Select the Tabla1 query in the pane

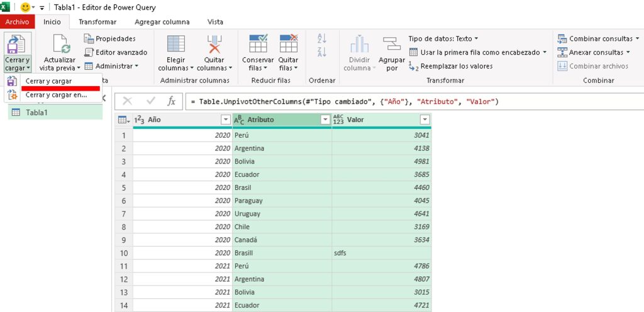pyautogui.click(x=55, y=112)
